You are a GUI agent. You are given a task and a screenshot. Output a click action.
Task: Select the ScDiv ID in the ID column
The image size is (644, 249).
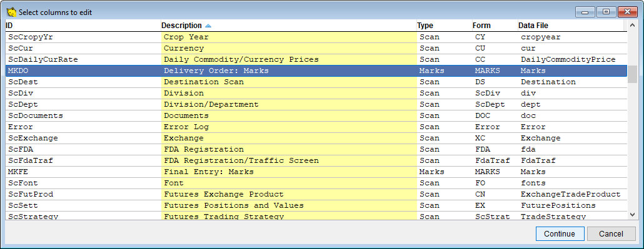(x=83, y=93)
